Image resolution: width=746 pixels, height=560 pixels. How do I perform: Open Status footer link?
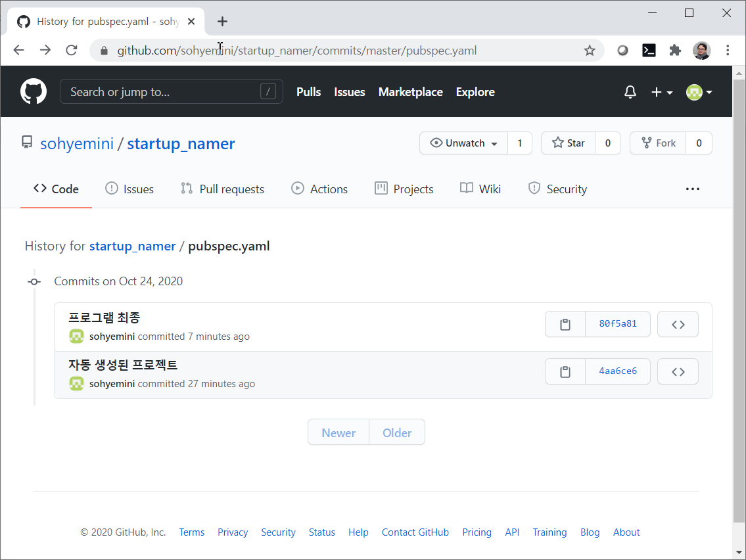click(321, 532)
